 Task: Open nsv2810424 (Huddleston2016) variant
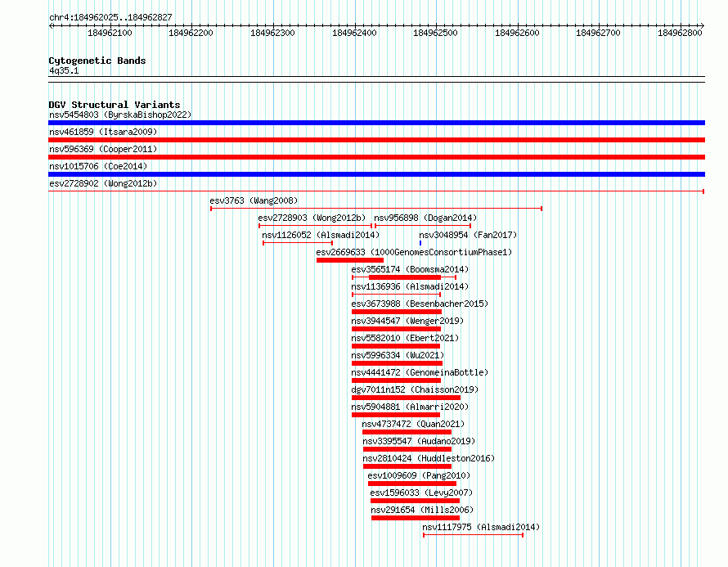point(429,458)
